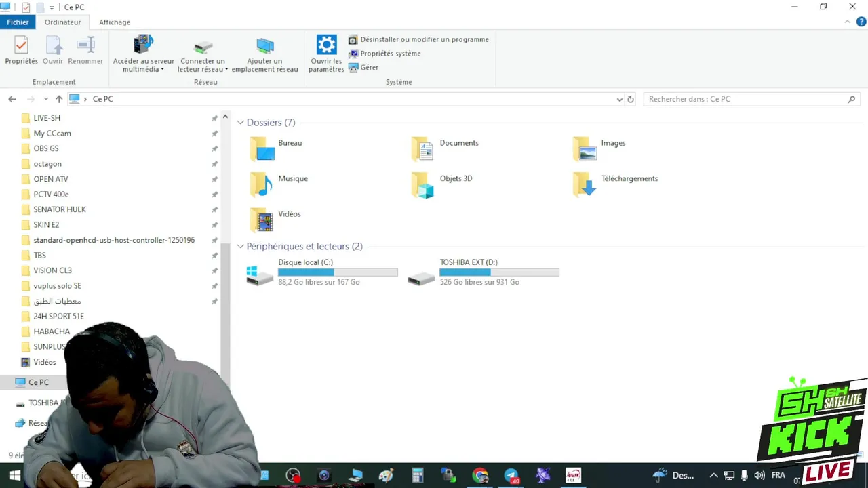
Task: Open Quick Access Toolbar customize dropdown
Action: coord(52,8)
